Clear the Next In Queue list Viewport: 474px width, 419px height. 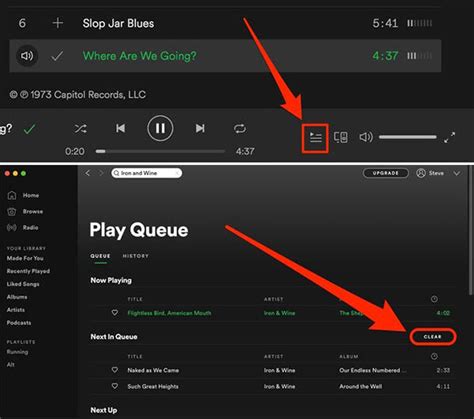433,337
